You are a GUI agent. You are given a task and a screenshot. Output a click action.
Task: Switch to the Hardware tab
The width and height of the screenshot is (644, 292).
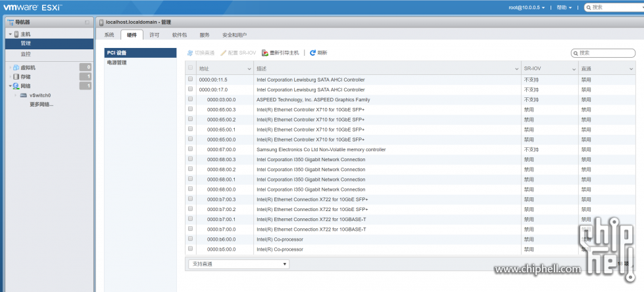(x=132, y=35)
